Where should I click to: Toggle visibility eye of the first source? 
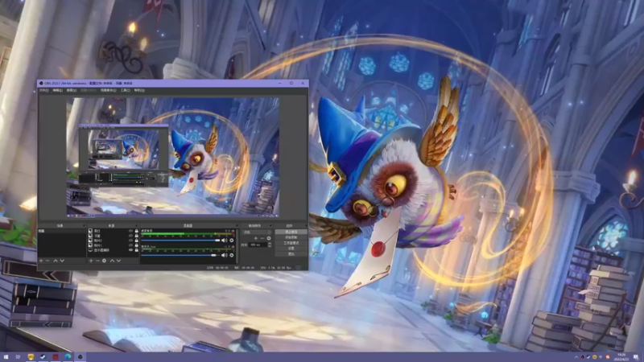[130, 231]
